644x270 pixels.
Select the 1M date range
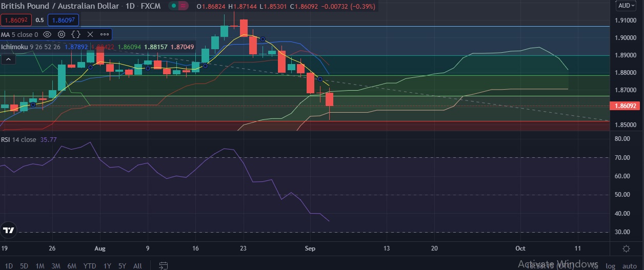(40, 266)
